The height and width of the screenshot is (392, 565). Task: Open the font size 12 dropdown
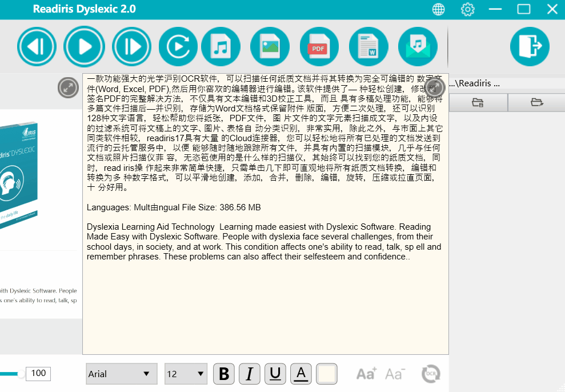[186, 374]
